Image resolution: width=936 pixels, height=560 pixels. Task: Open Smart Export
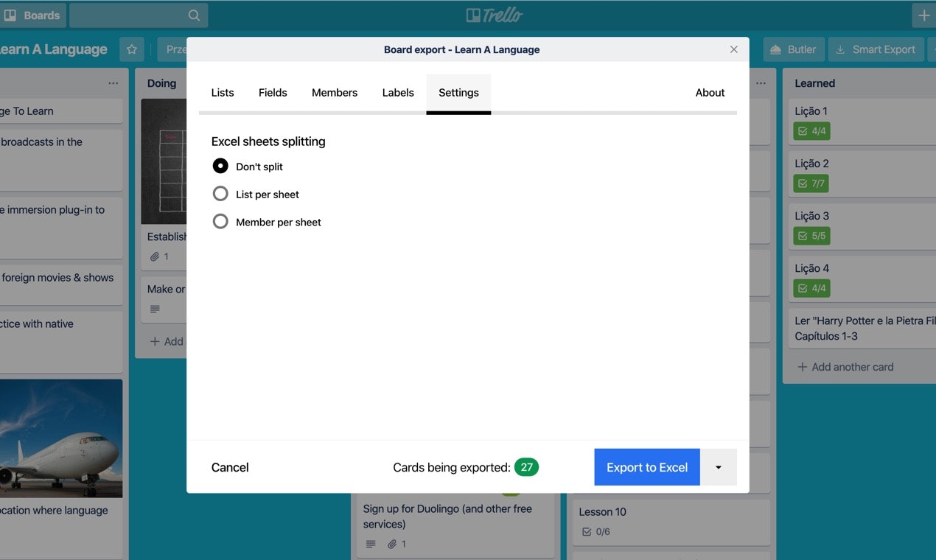point(876,49)
